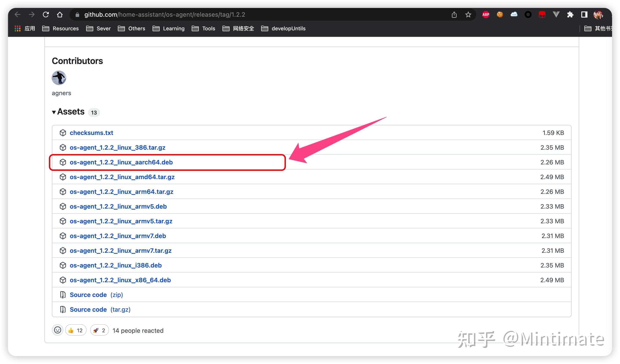This screenshot has width=620, height=364.
Task: Open the ABP Adblock Plus extension
Action: click(486, 15)
